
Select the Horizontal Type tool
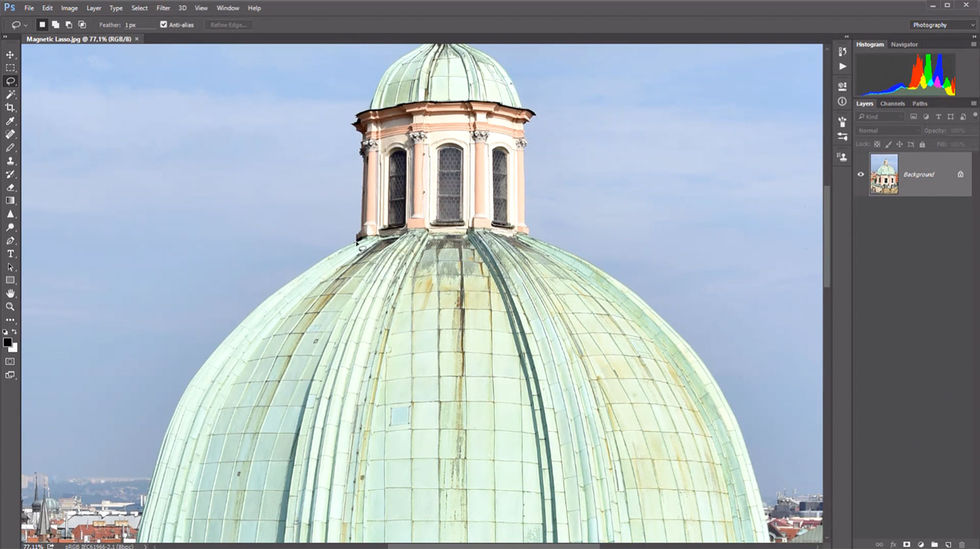point(10,254)
